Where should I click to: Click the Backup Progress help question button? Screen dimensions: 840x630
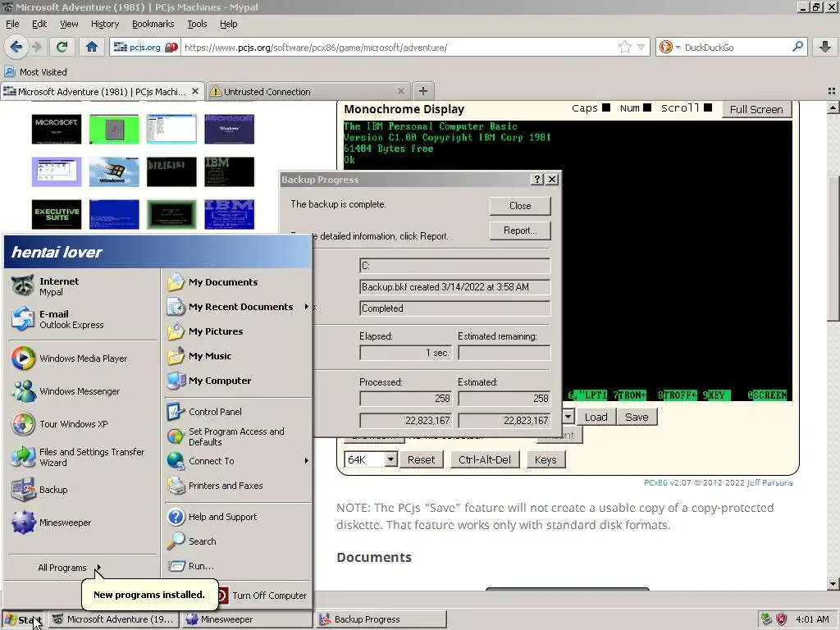pos(537,180)
